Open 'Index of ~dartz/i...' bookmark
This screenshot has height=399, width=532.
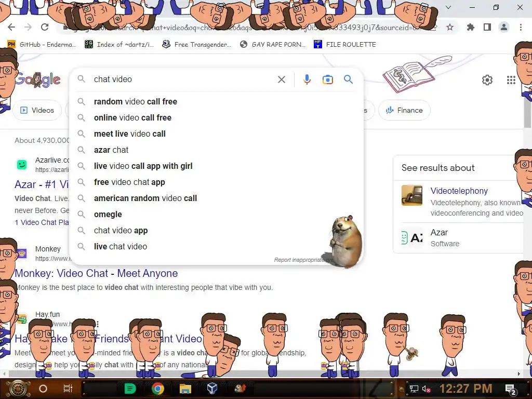119,45
